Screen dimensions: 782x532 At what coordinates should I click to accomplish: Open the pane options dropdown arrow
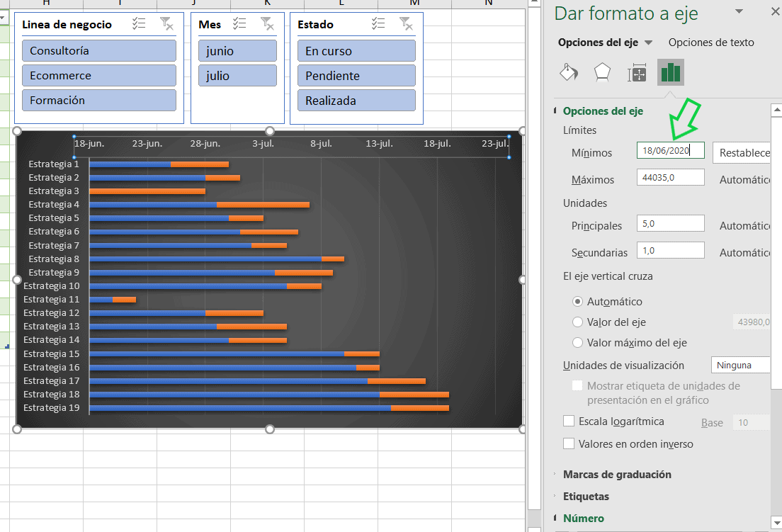point(739,11)
